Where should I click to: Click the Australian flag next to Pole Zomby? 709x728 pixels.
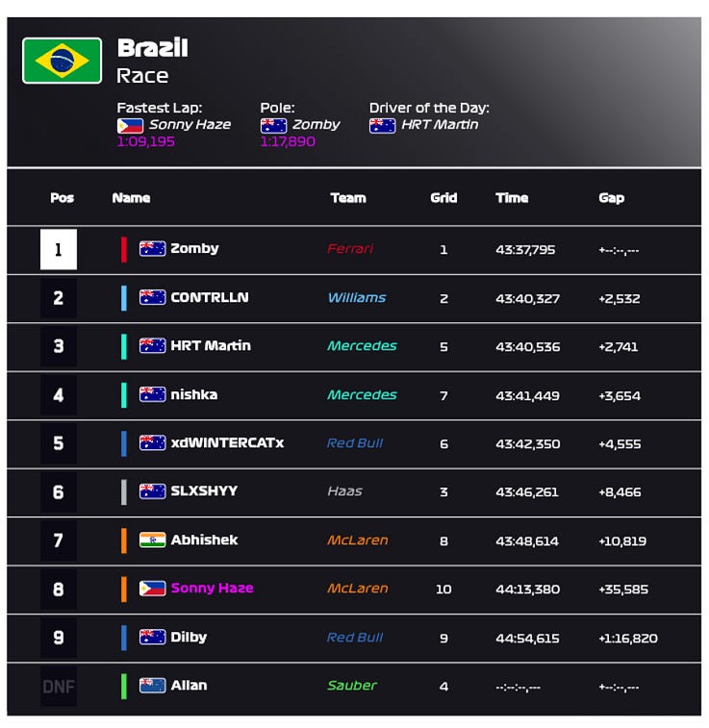click(273, 125)
